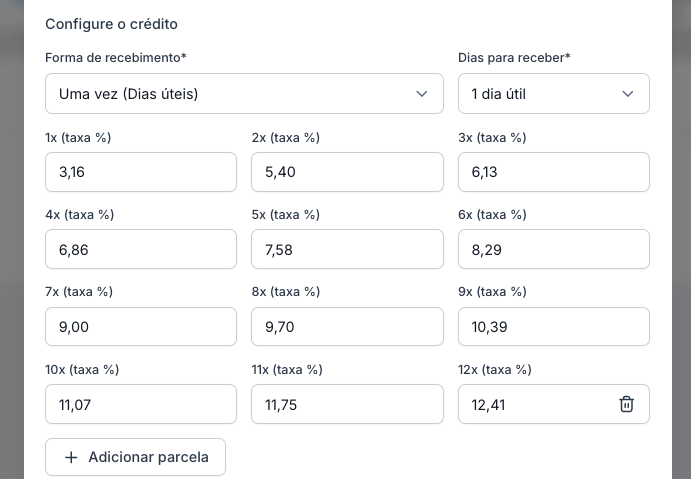Click the Adicionar parcela button

pyautogui.click(x=136, y=457)
